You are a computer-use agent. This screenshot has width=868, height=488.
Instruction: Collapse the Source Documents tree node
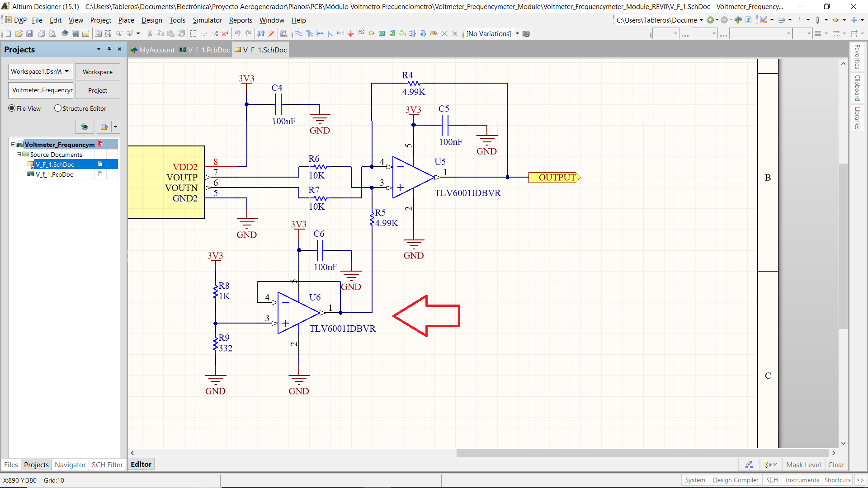point(19,155)
